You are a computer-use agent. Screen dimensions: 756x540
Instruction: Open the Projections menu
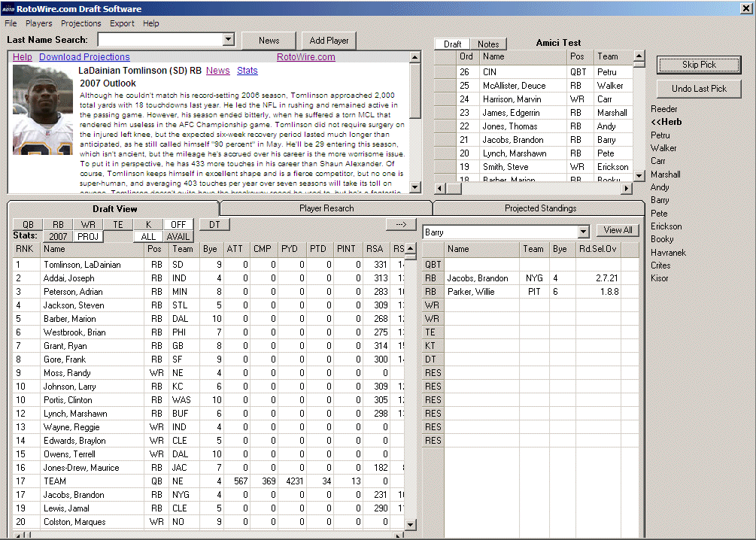[x=80, y=23]
